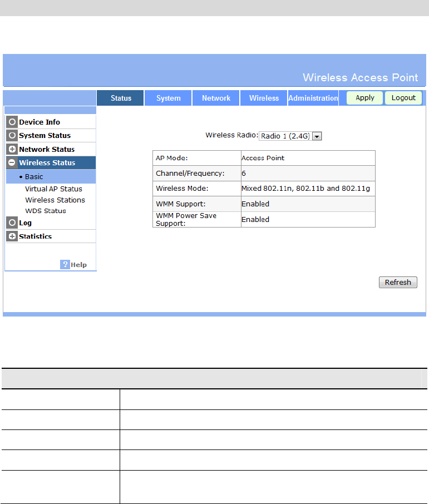This screenshot has height=504, width=429.
Task: Click the circle icon beside System Status
Action: pos(12,135)
